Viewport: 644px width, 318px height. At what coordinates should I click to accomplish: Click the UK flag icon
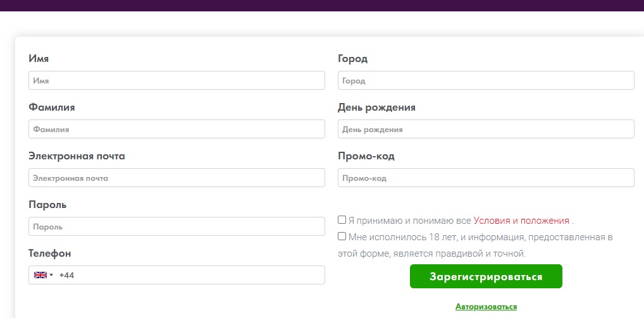[40, 275]
